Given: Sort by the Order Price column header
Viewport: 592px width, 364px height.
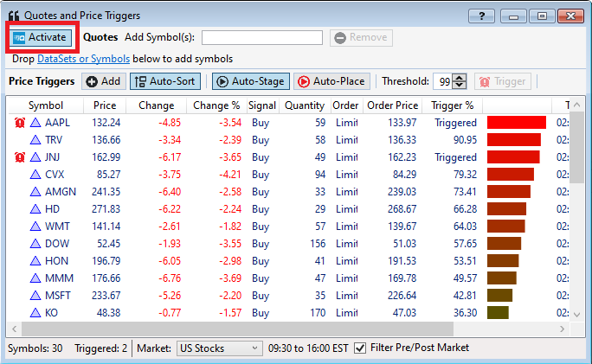Looking at the screenshot, I should (392, 105).
